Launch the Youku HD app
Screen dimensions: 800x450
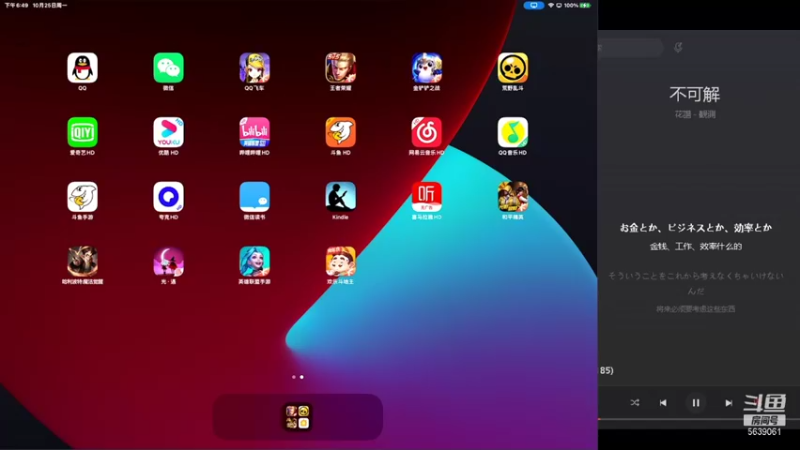click(168, 132)
